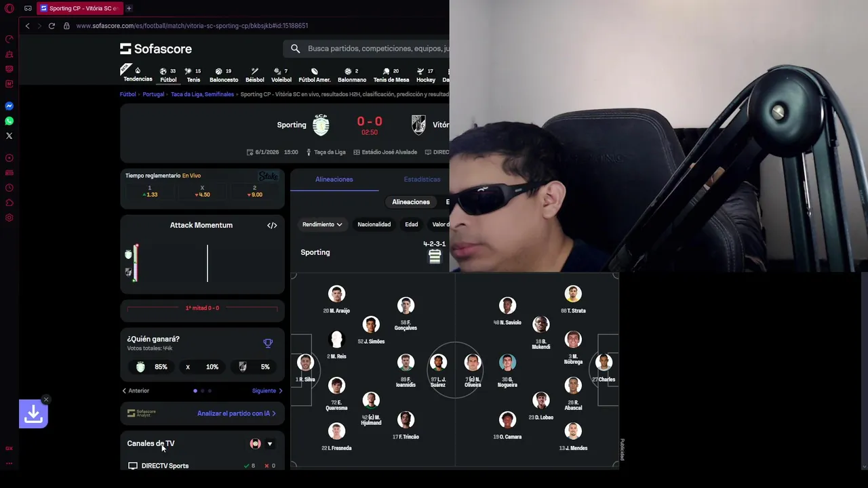Reload the Sofascore page
Screen dimensions: 868x488
(52, 26)
